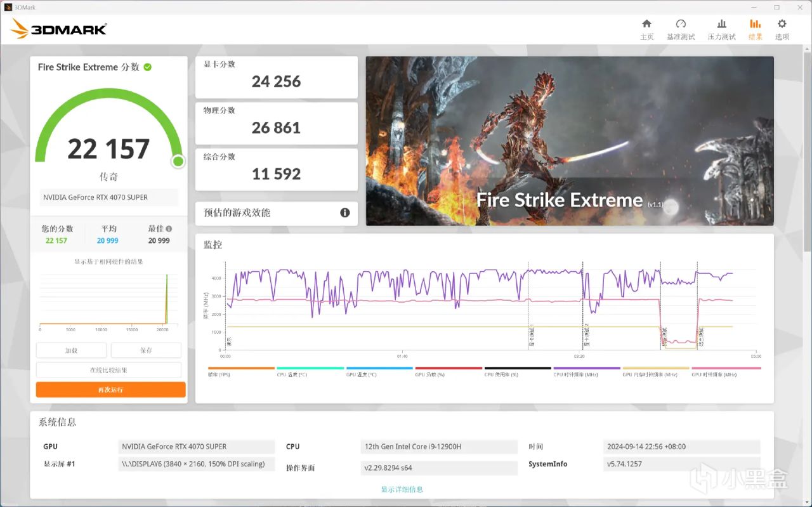Click the info icon next to 最佳
812x507 pixels.
[169, 228]
